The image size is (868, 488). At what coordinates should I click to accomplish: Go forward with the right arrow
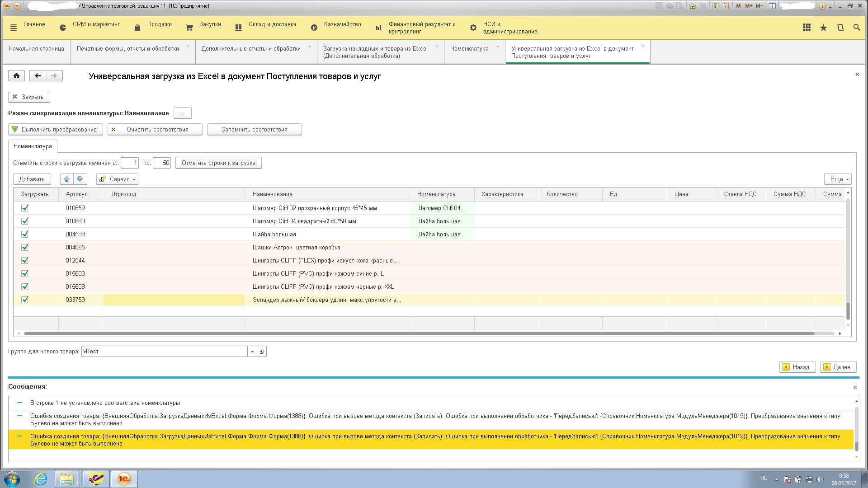(54, 76)
